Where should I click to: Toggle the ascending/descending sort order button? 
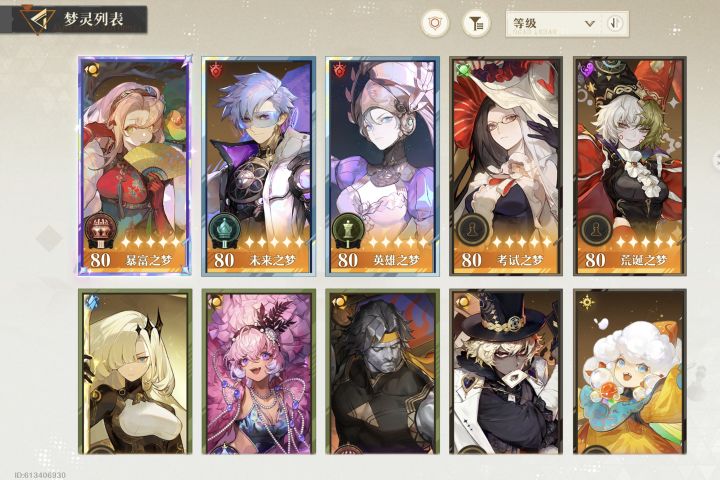[615, 23]
